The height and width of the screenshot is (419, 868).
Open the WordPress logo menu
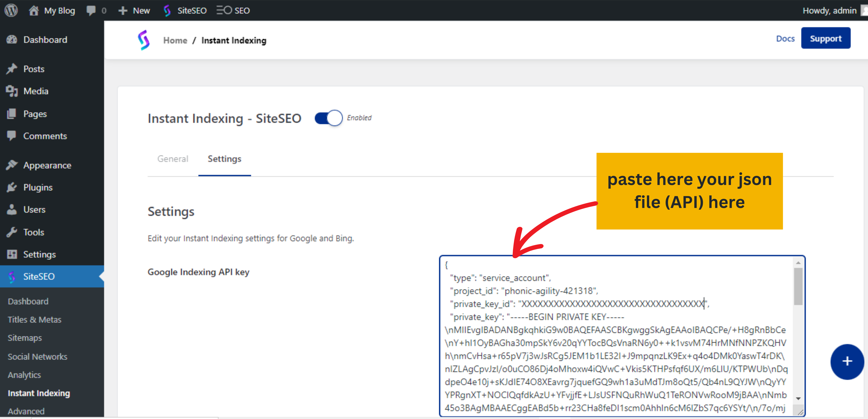11,11
